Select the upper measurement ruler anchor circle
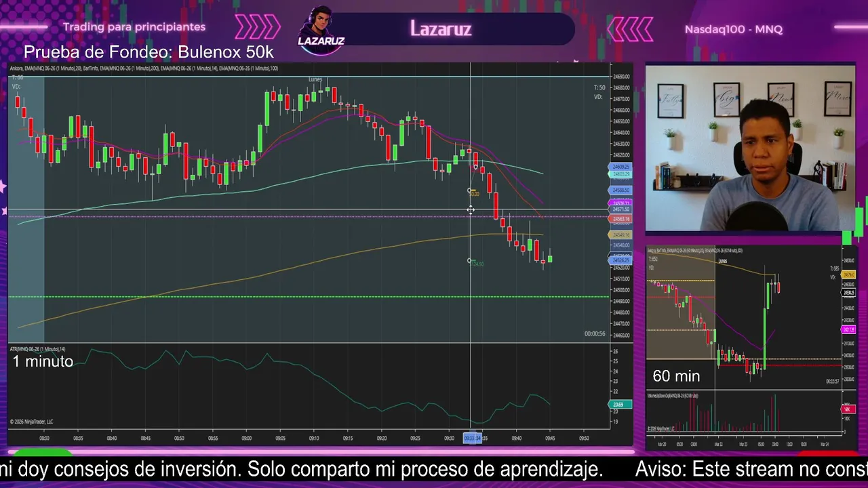Screen dimensions: 868x488 pyautogui.click(x=470, y=191)
